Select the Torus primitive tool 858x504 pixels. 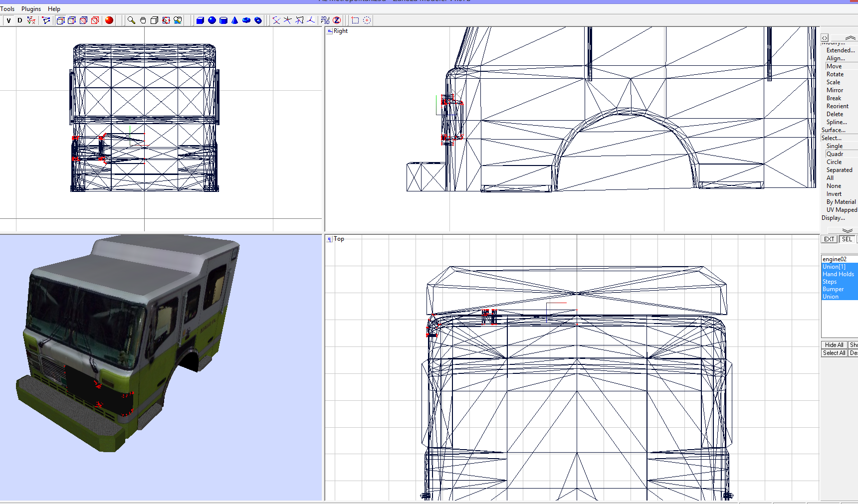pos(245,20)
